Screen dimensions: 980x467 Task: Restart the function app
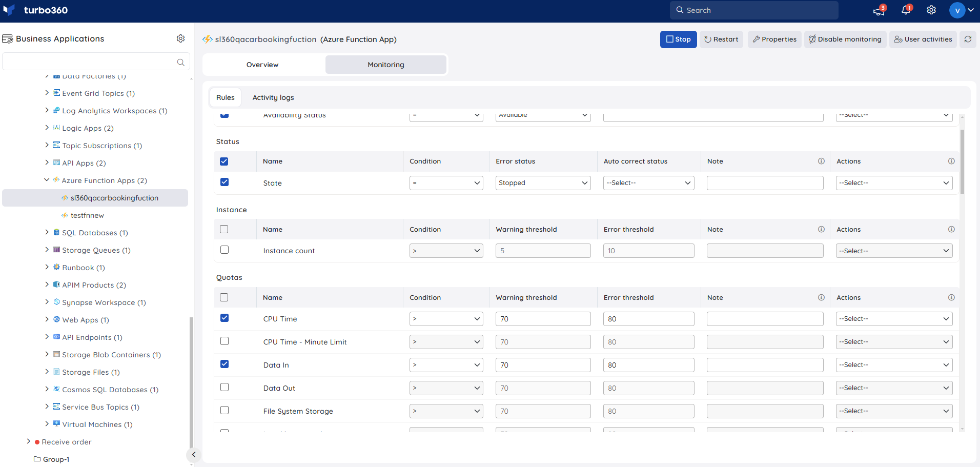pyautogui.click(x=721, y=39)
